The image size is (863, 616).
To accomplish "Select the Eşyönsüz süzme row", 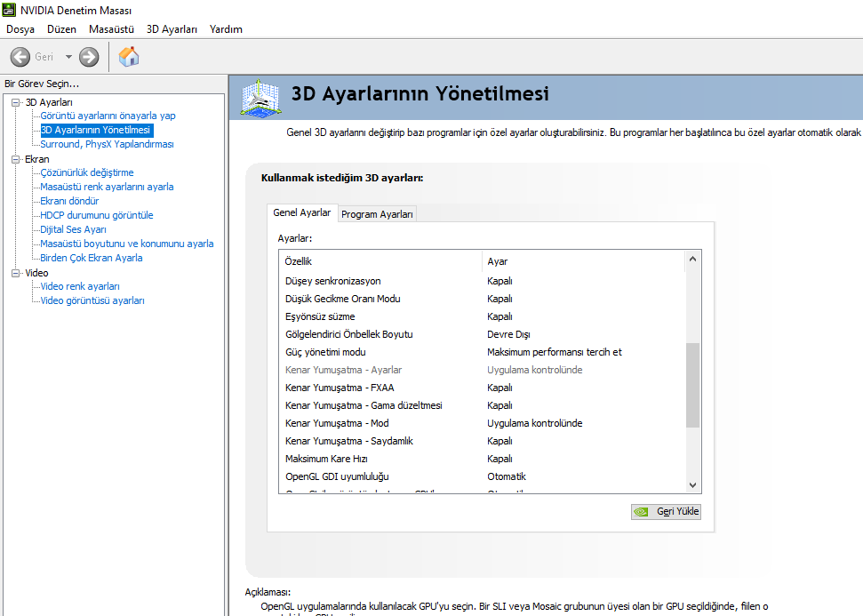I will (482, 316).
